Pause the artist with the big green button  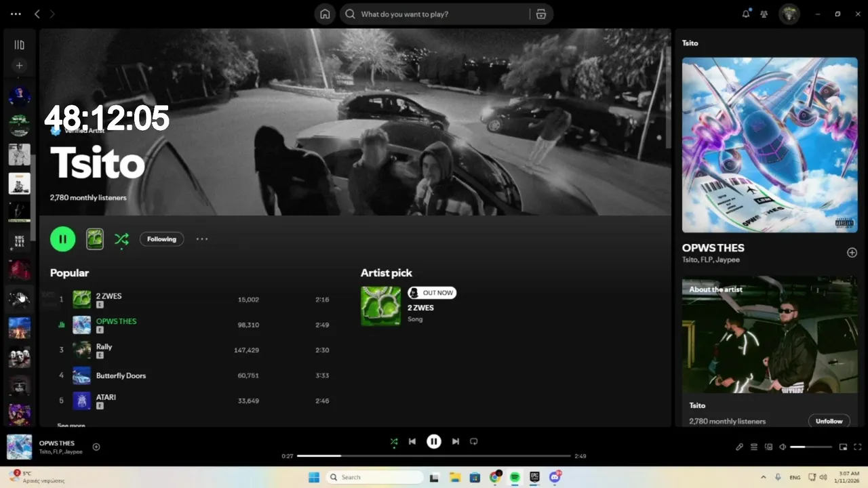(x=63, y=239)
